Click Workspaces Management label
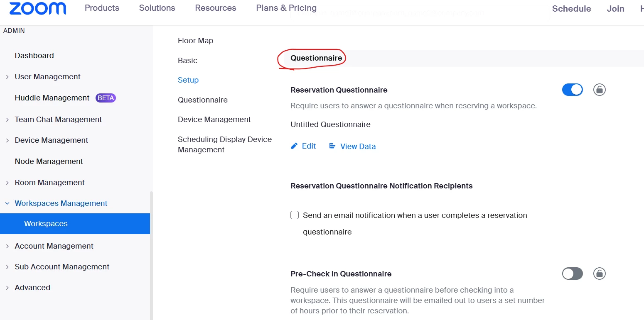The width and height of the screenshot is (644, 320). pos(61,203)
